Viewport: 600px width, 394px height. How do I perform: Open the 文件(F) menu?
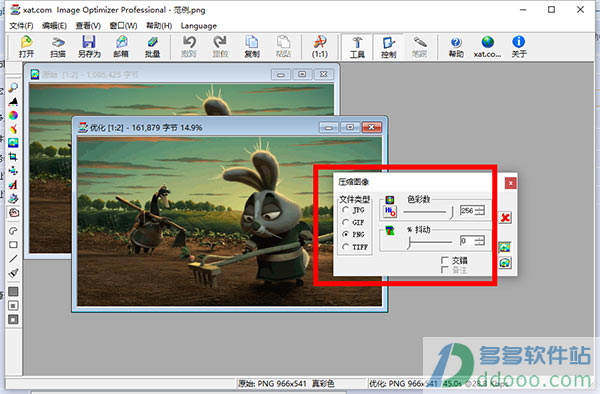21,26
